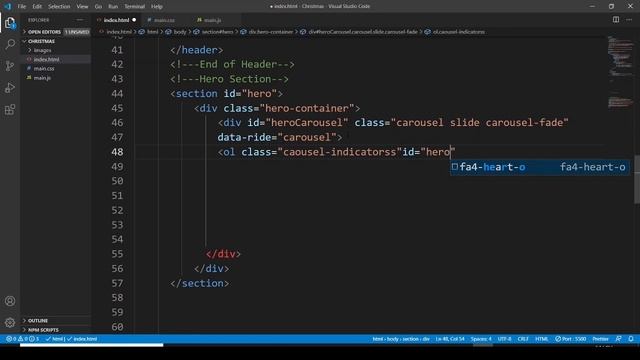Open the Search view icon
Viewport: 640px width, 360px height.
[10, 44]
